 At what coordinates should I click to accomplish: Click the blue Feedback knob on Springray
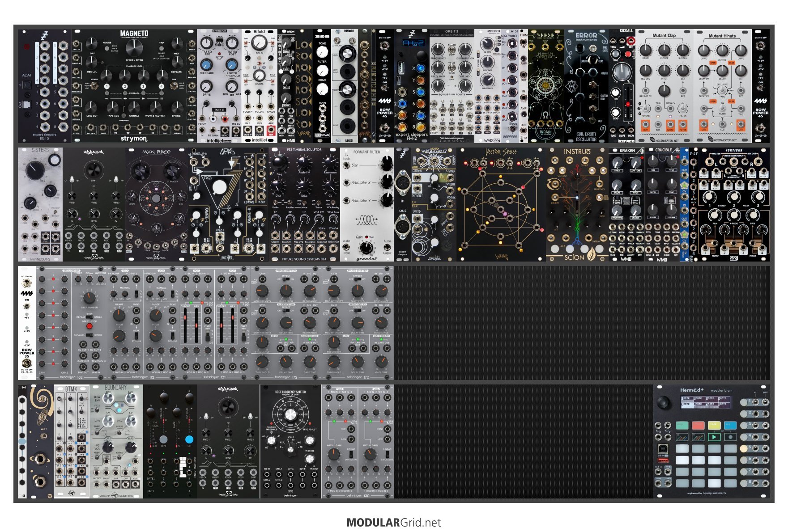pos(206,64)
